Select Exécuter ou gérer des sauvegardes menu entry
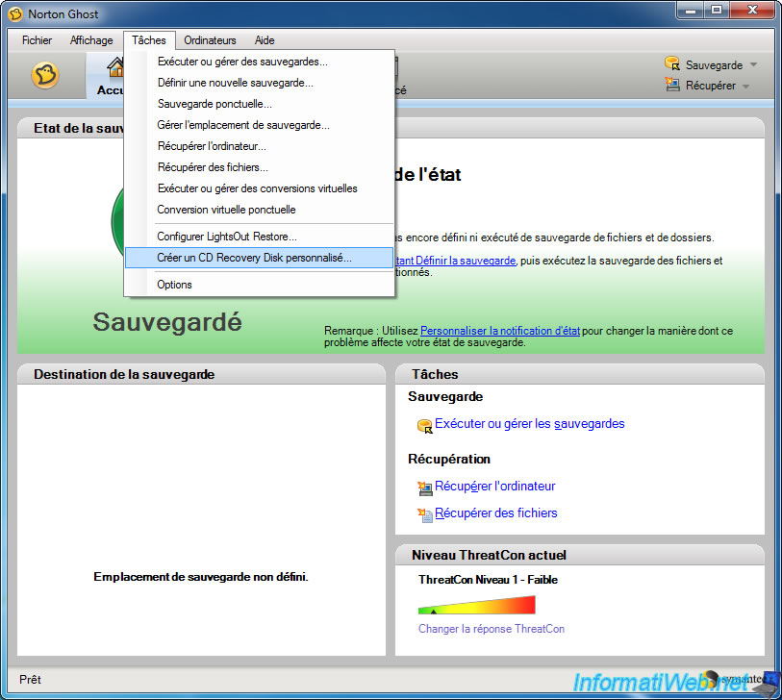Screen dimensions: 782x700 coord(260,62)
